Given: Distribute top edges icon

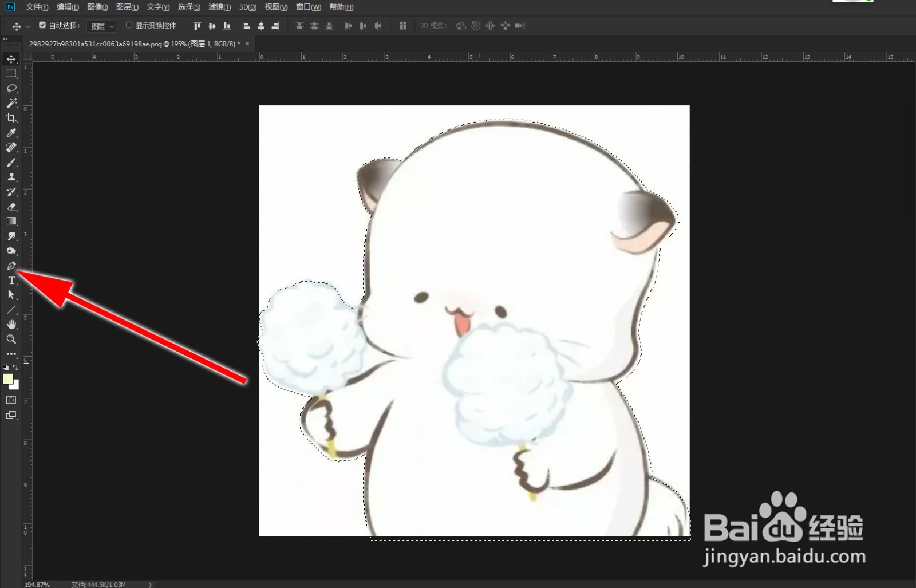Looking at the screenshot, I should (299, 26).
